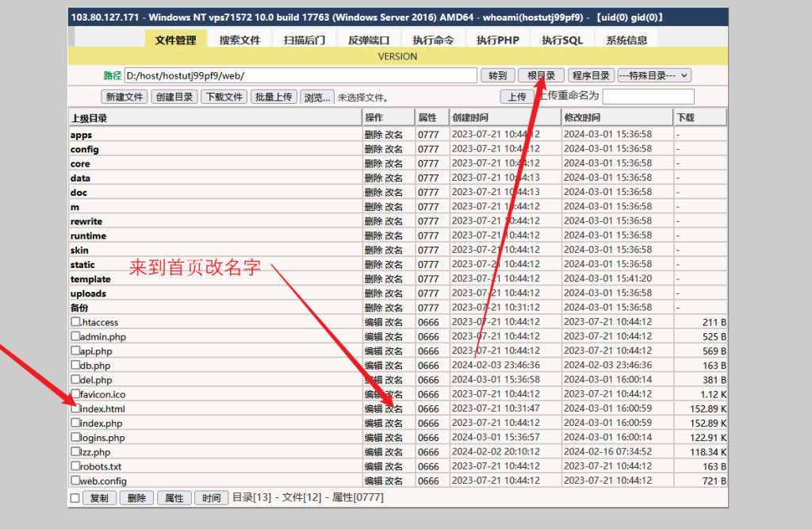Click the 属性 button at the bottom
Screen dimensions: 812x529
[174, 498]
